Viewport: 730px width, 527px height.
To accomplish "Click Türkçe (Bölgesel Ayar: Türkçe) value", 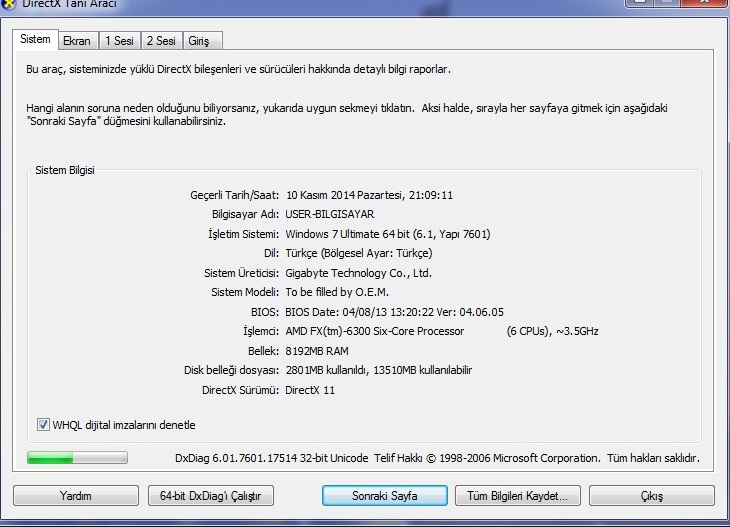I will (358, 253).
